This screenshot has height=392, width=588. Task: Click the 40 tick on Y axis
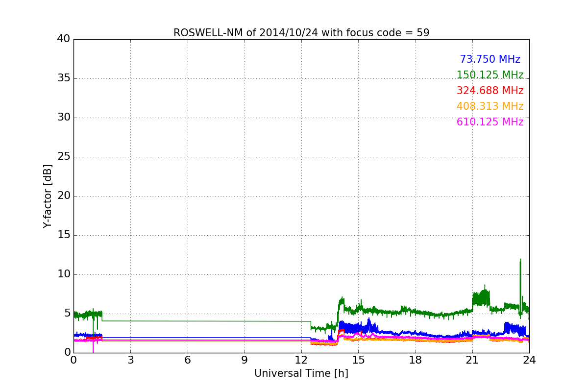64,39
